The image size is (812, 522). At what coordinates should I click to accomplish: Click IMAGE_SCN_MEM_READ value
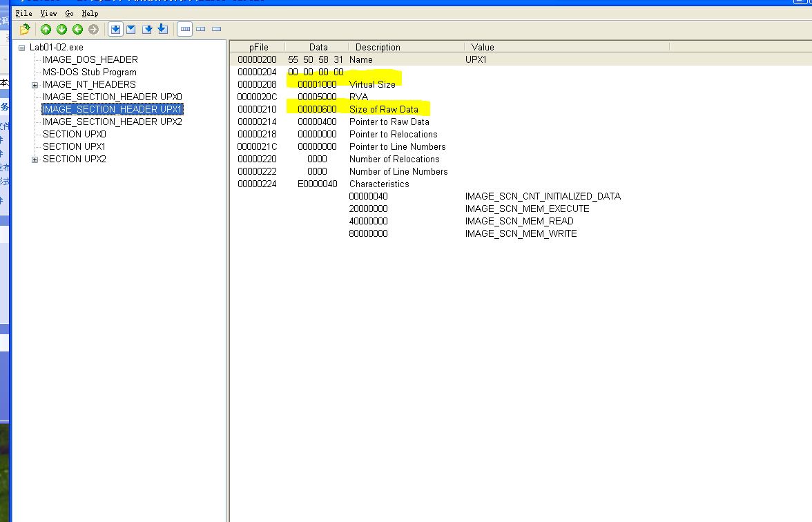[x=519, y=221]
